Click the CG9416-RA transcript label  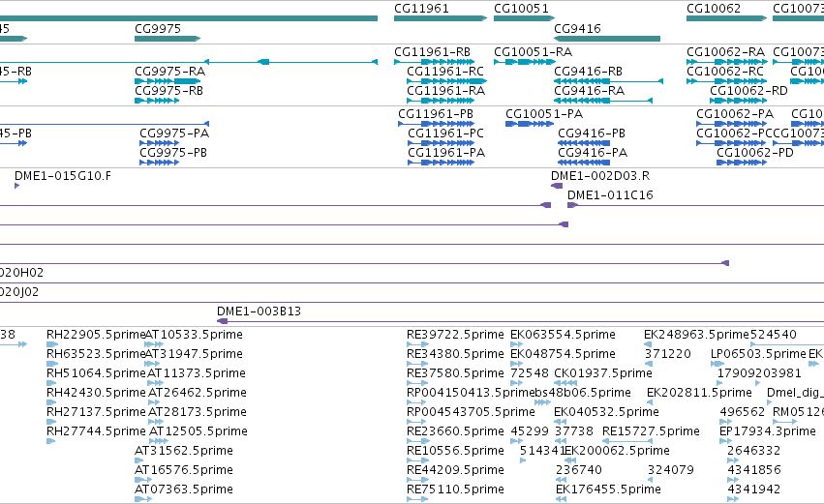(589, 91)
